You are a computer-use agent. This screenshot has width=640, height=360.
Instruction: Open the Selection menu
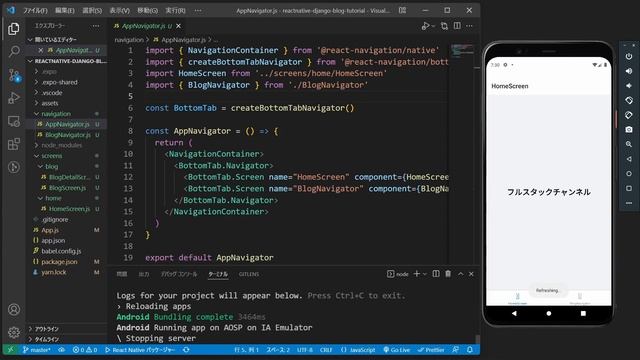tap(92, 10)
